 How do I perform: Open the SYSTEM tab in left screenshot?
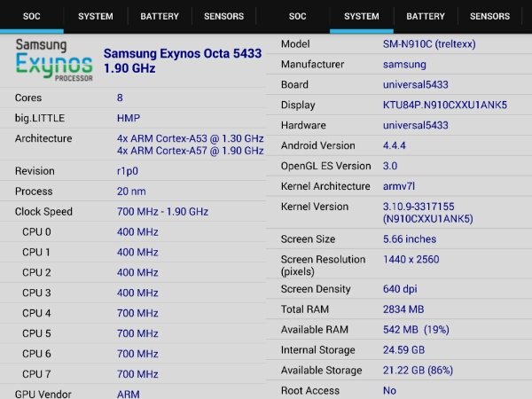(x=96, y=16)
